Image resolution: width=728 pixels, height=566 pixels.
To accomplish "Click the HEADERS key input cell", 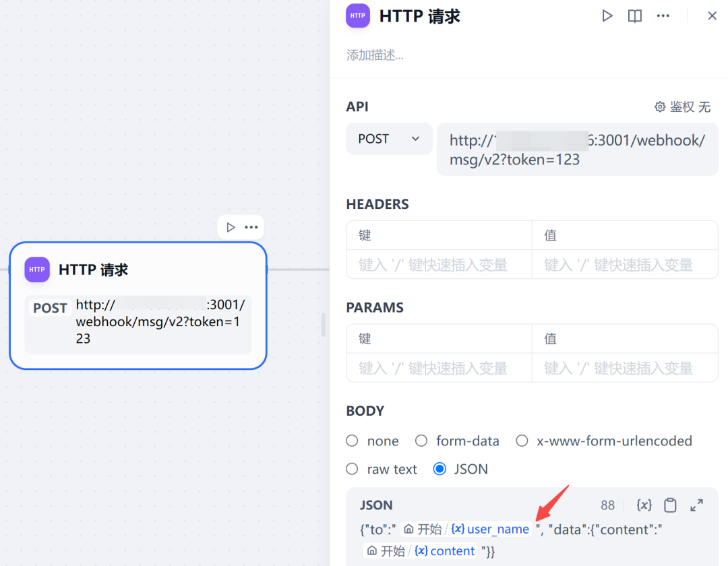I will (439, 265).
